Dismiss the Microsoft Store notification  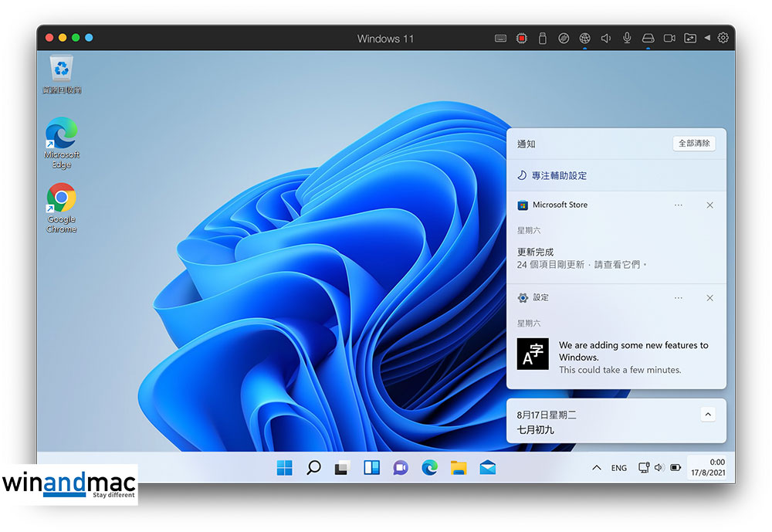pos(710,205)
